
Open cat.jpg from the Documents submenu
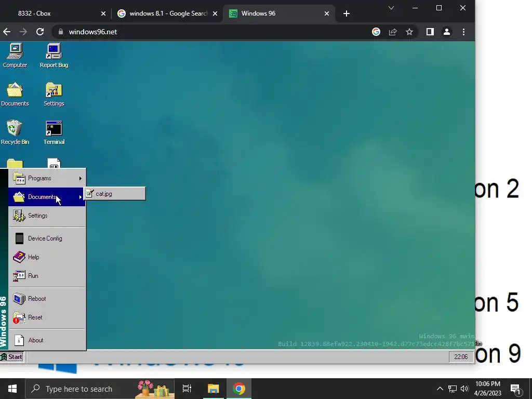(x=115, y=194)
